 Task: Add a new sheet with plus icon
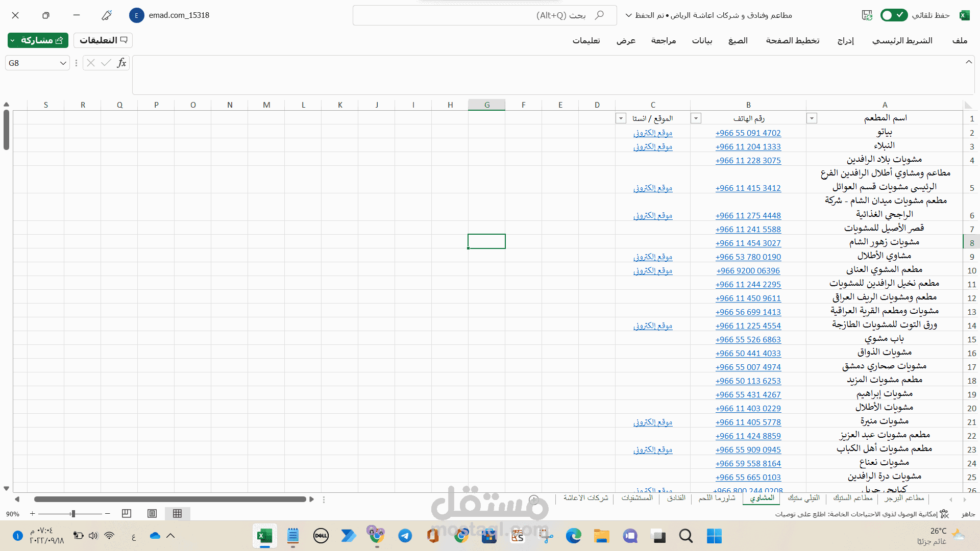click(534, 499)
